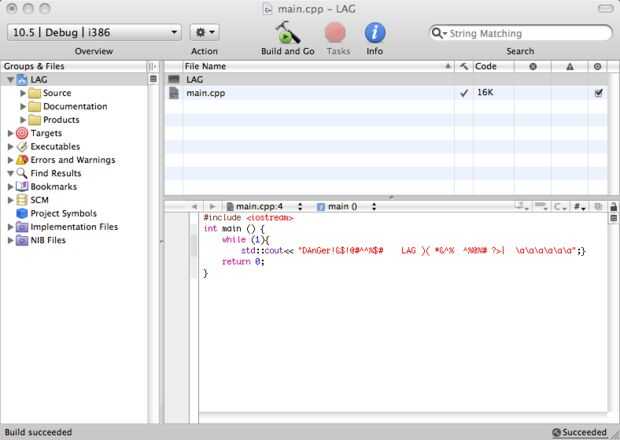
Task: Collapse the LAG project group
Action: 10,80
